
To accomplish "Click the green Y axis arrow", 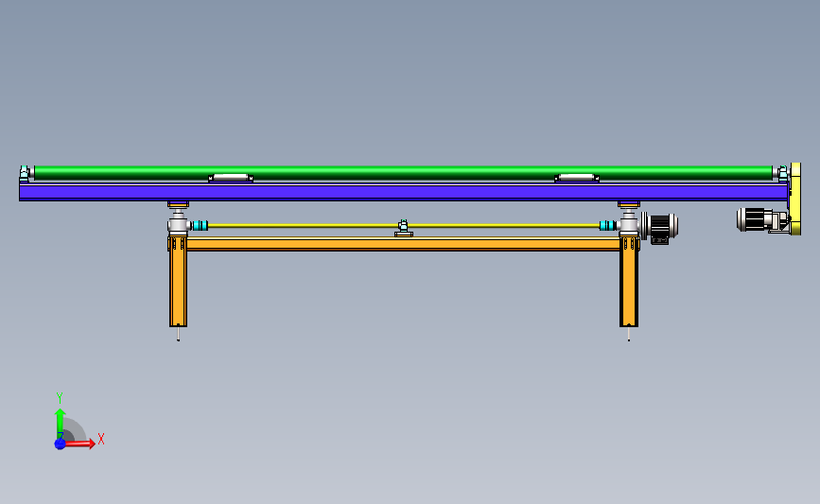I will tap(60, 423).
